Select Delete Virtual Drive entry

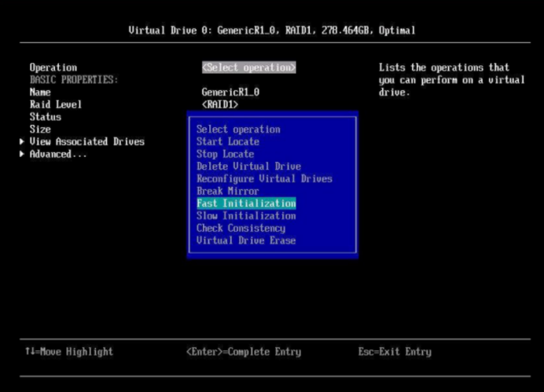point(248,167)
